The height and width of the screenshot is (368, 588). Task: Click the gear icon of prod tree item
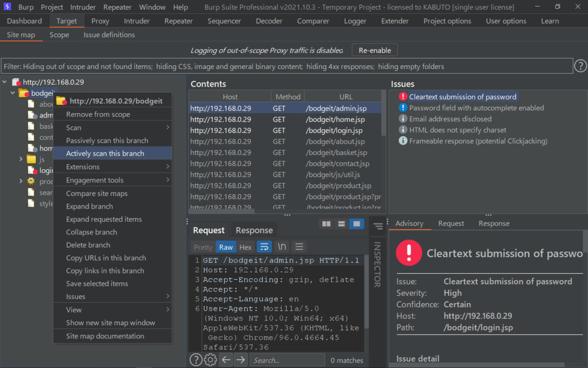tap(31, 181)
